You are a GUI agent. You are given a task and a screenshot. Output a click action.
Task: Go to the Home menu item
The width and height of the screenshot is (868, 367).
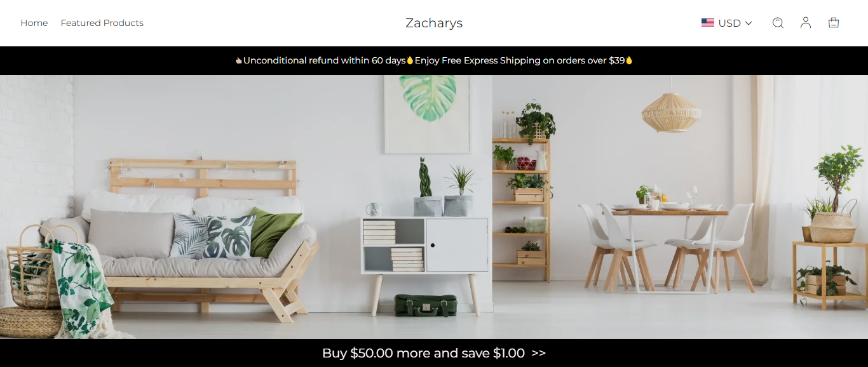coord(34,23)
